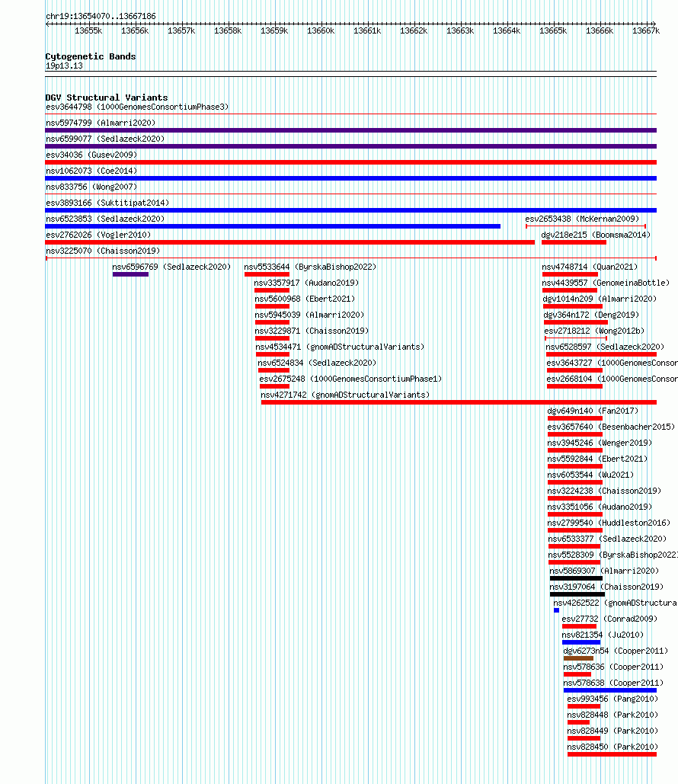Open dgv6273n54 (Cooper2011) variant

tap(616, 651)
